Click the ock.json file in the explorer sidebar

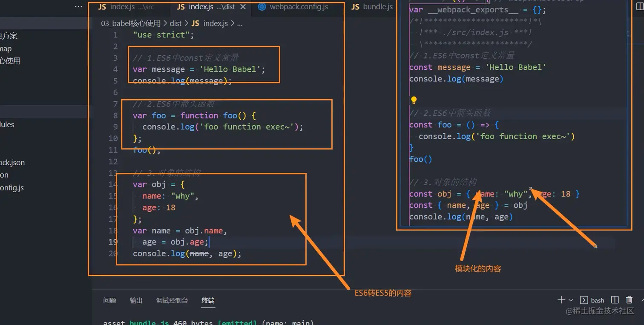13,163
